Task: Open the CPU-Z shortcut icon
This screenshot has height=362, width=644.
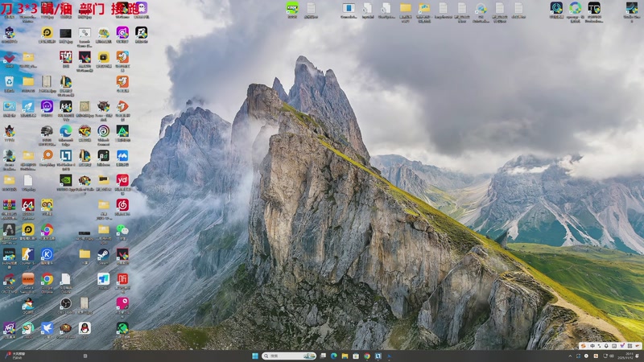Action: [x=9, y=278]
